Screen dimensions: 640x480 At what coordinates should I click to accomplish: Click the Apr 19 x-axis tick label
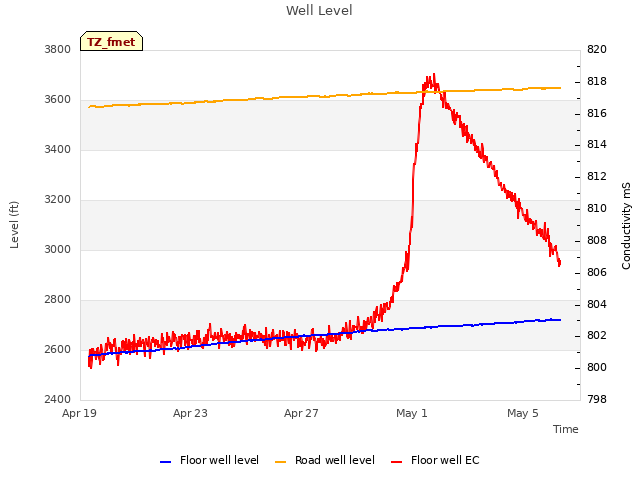[x=79, y=413]
